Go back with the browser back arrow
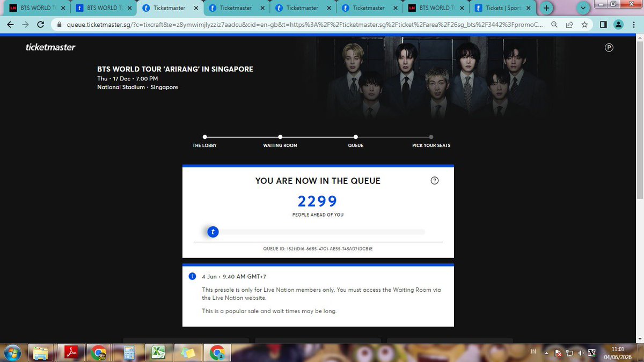This screenshot has width=644, height=362. tap(9, 24)
